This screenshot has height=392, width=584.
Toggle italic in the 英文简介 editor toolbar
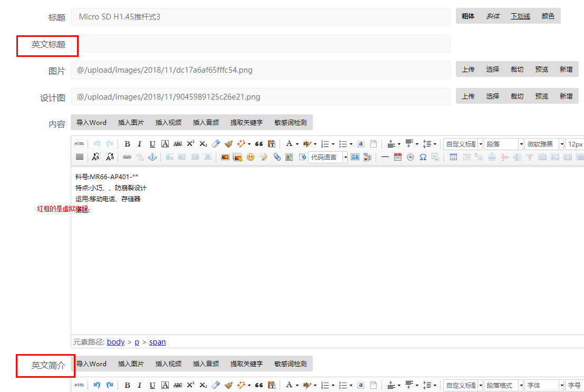click(140, 385)
